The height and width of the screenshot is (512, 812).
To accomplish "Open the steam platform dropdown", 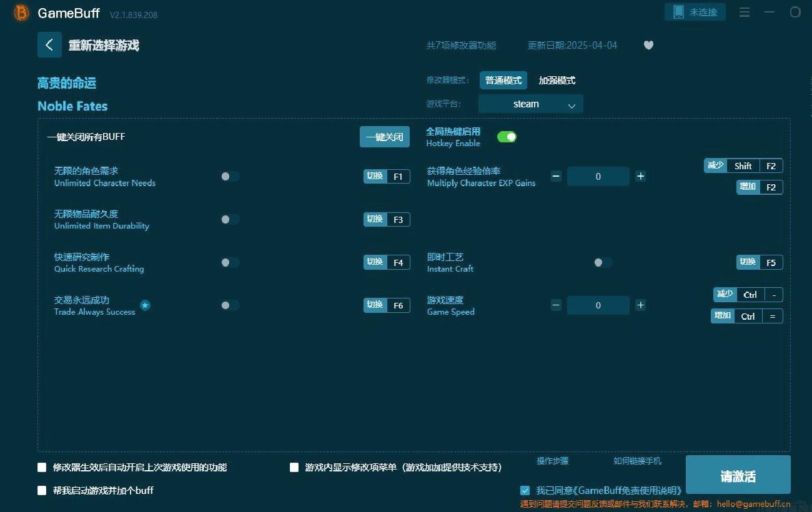I will click(531, 104).
